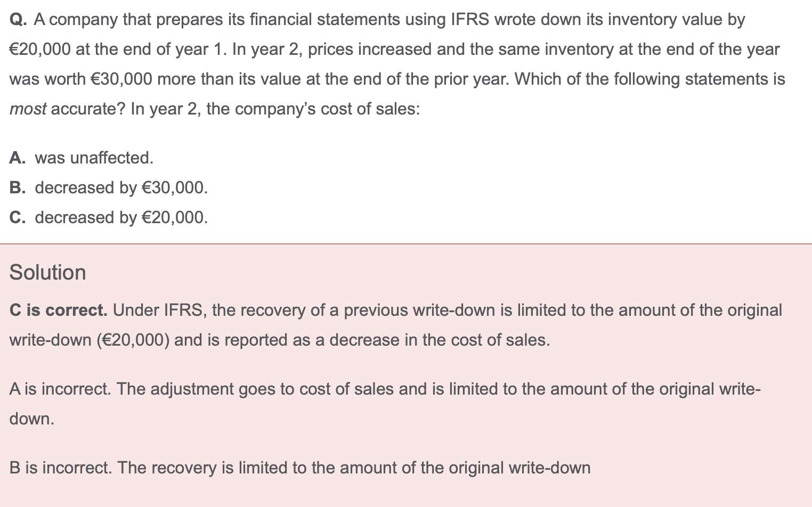The width and height of the screenshot is (812, 507).
Task: Select answer B "decreased by €30,000"
Action: [x=121, y=187]
